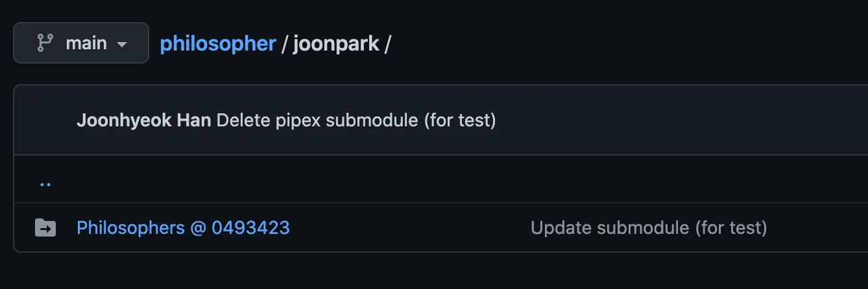Viewport: 868px width, 289px height.
Task: Open the Philosophers submodule link
Action: (x=130, y=227)
